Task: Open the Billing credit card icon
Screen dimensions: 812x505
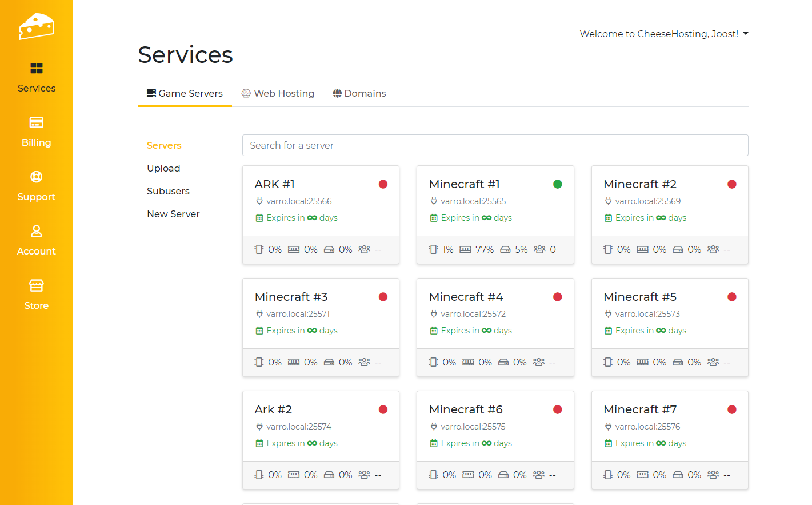Action: click(x=37, y=123)
